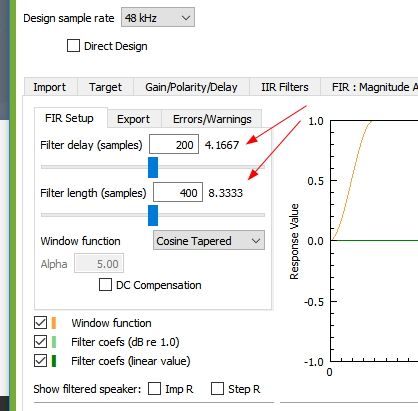
Task: Enable the Imp R filtered speaker checkbox
Action: coord(155,389)
